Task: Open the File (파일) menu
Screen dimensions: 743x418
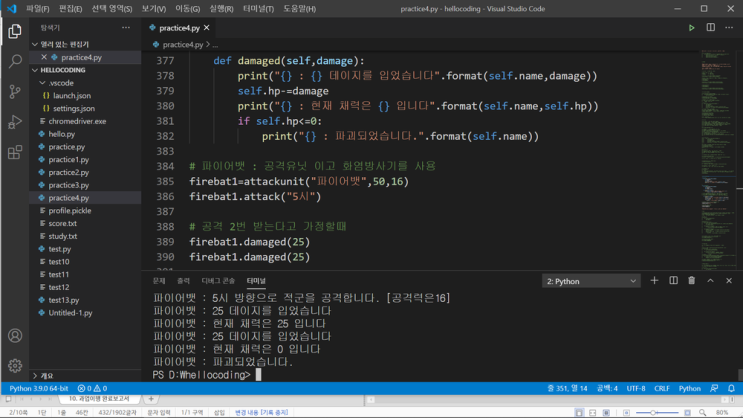Action: [x=37, y=9]
